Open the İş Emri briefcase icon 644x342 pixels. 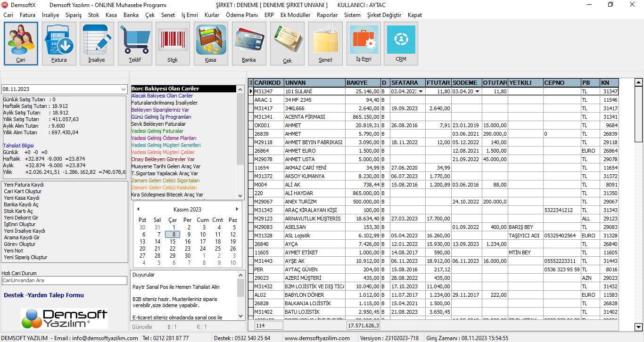click(x=363, y=43)
